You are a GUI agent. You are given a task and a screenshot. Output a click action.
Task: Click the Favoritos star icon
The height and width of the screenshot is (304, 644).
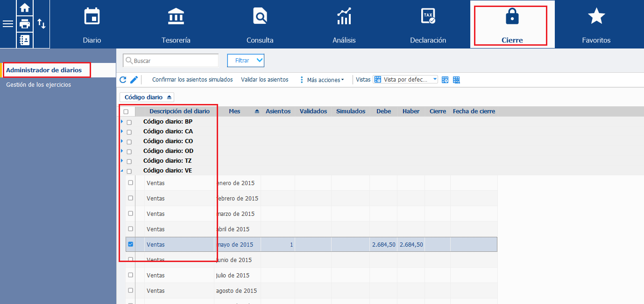596,16
